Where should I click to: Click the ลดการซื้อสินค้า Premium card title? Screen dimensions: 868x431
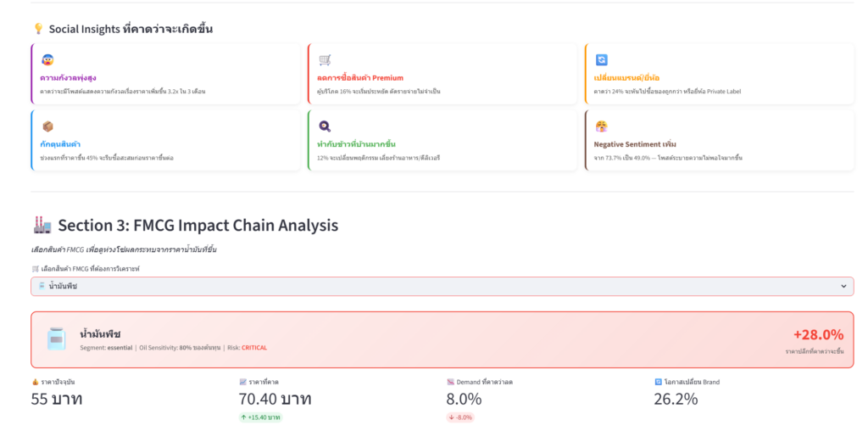coord(360,78)
